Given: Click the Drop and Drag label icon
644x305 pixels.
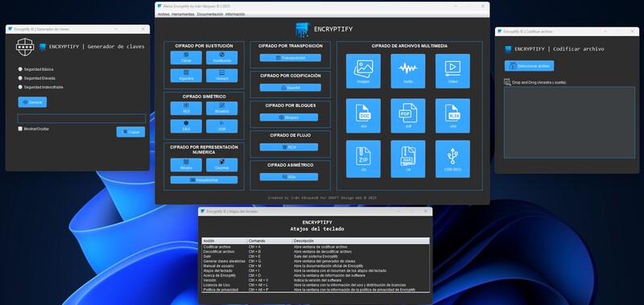Looking at the screenshot, I should [x=507, y=82].
